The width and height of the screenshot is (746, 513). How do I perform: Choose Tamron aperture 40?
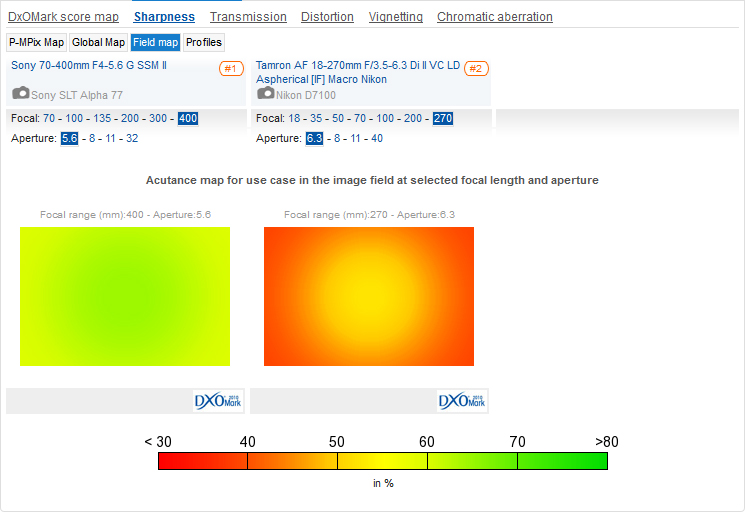tap(377, 138)
